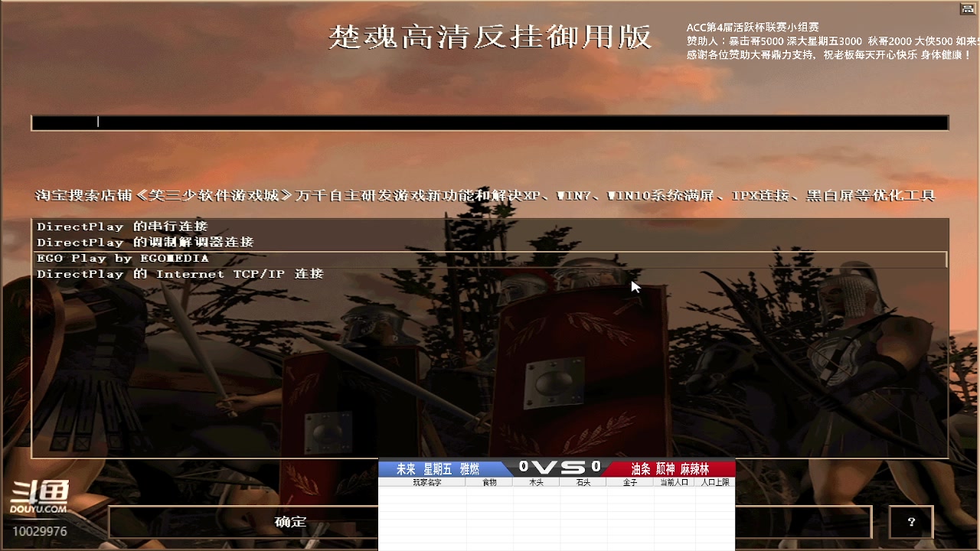
Task: Click the ACC第4届活跃杯联赛小组赛 overlay title
Action: pyautogui.click(x=753, y=28)
